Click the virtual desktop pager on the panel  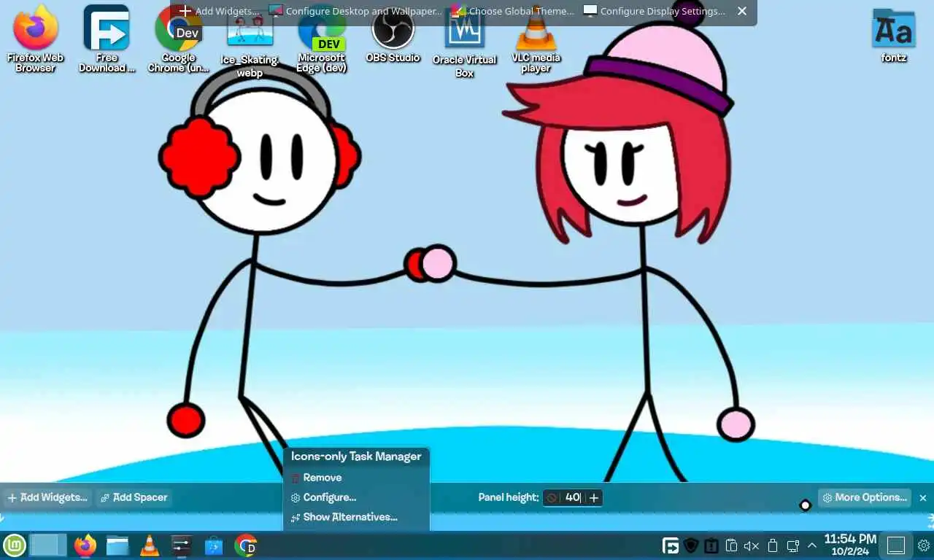pyautogui.click(x=48, y=545)
